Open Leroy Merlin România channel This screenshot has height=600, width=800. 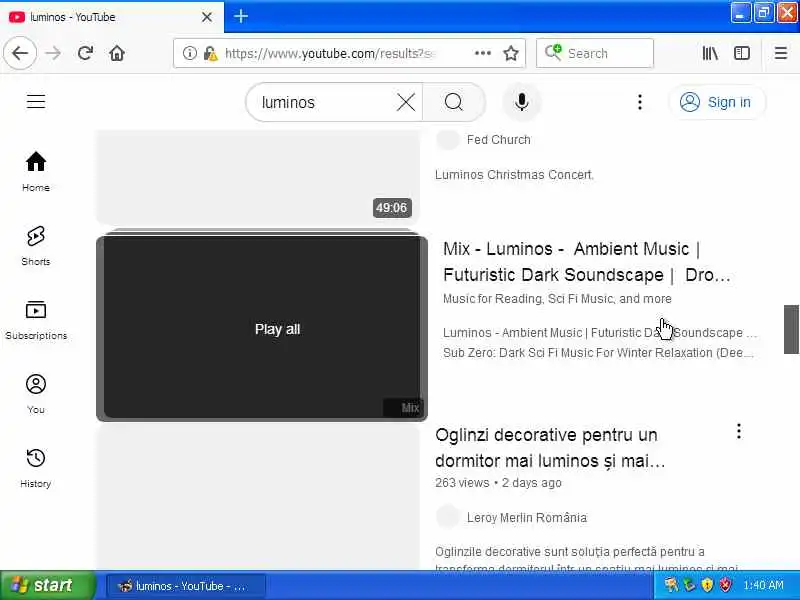527,517
